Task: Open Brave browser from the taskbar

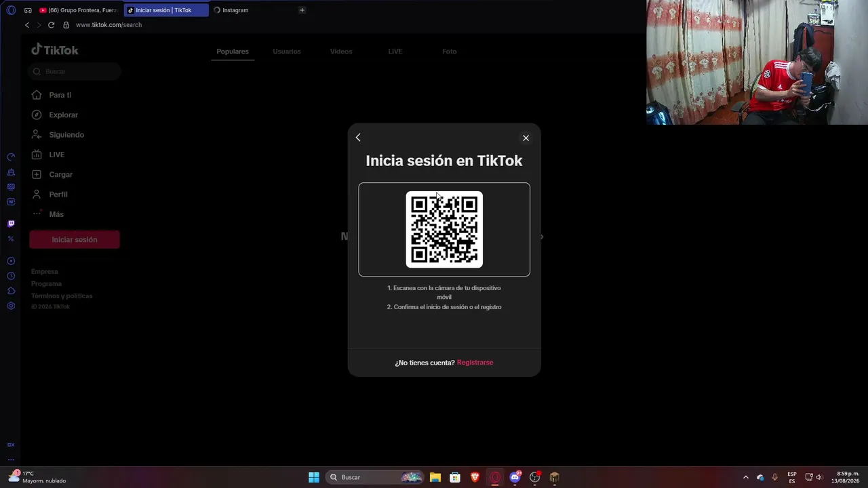Action: point(475,477)
